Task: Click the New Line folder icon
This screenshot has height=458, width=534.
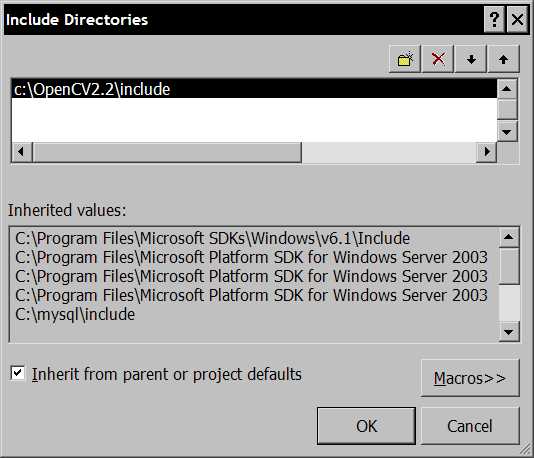Action: pos(405,59)
